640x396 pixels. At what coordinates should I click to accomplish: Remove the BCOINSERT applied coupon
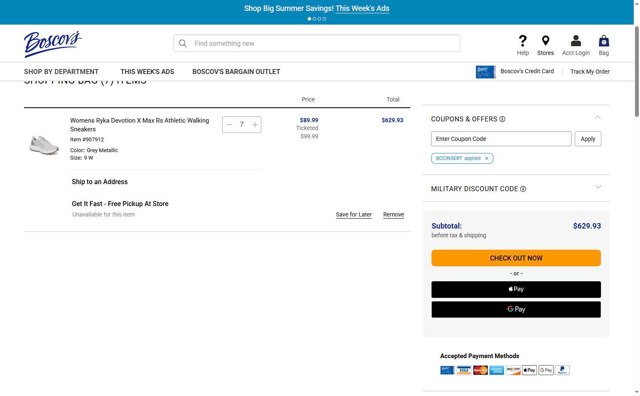pyautogui.click(x=487, y=158)
